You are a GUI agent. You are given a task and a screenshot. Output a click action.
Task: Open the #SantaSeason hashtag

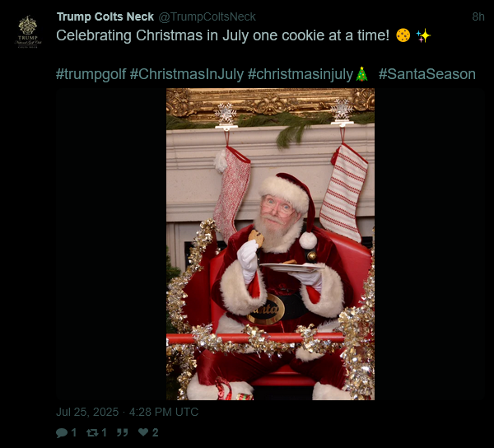426,74
